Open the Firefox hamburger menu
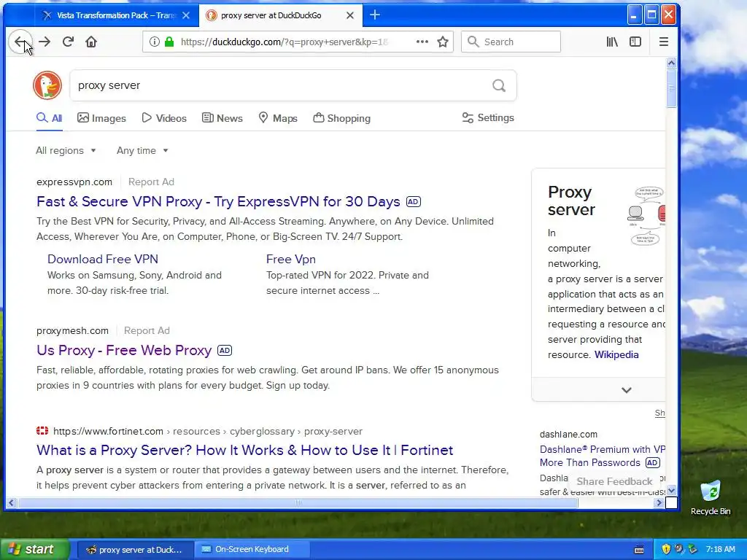Screen dimensions: 747x560 [x=664, y=42]
